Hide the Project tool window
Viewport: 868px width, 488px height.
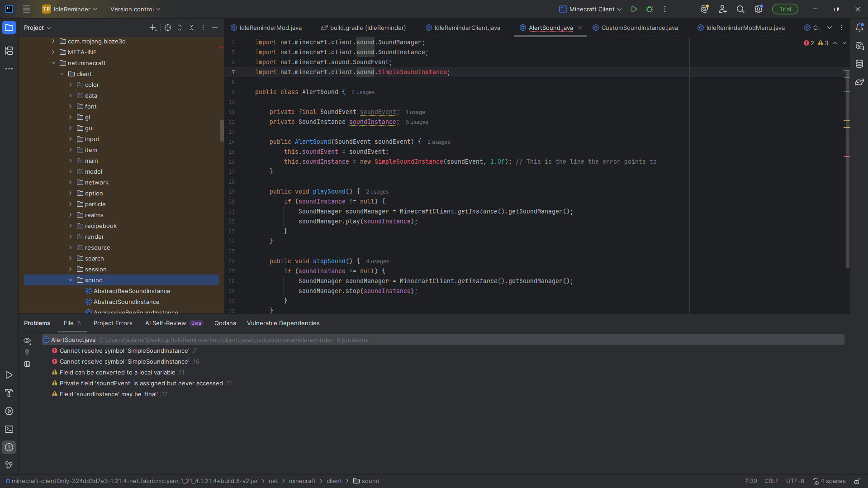215,28
